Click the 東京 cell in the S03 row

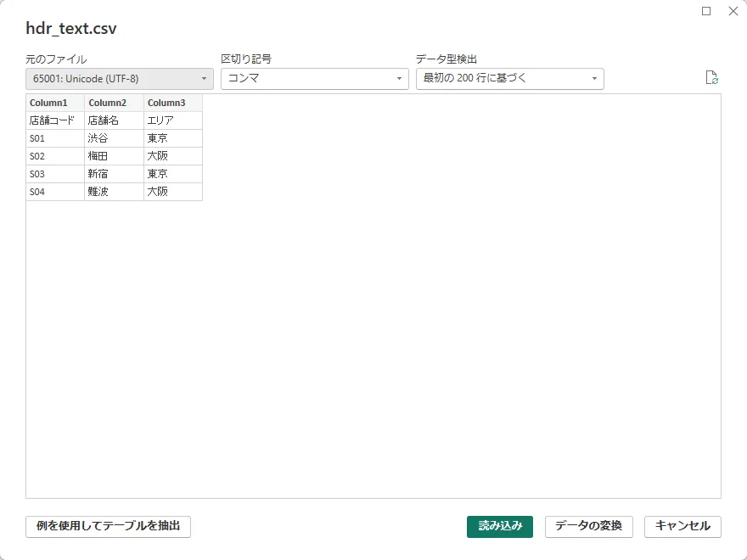point(173,174)
